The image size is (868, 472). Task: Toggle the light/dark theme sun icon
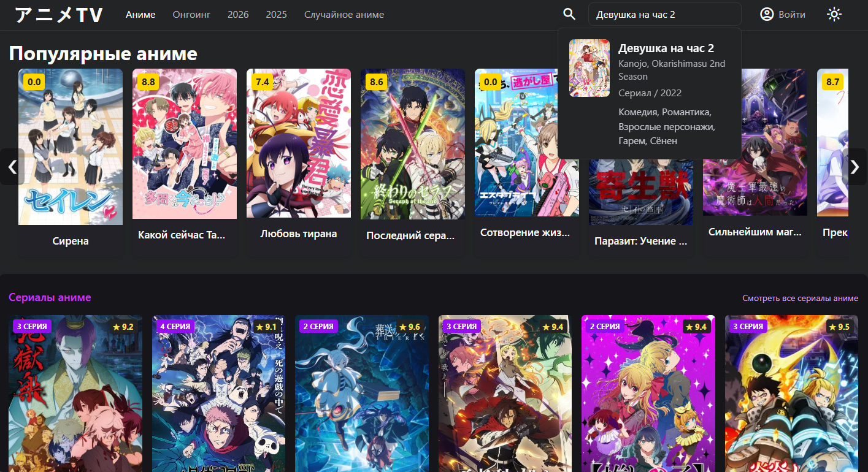(834, 14)
